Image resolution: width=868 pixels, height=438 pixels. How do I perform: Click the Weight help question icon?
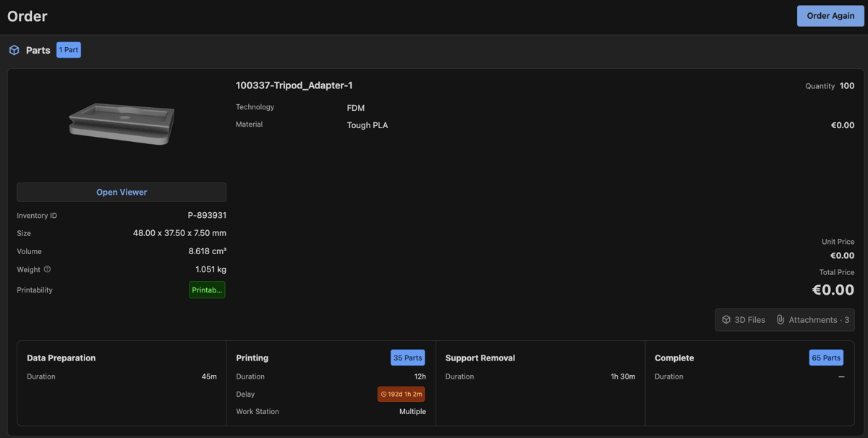[48, 269]
